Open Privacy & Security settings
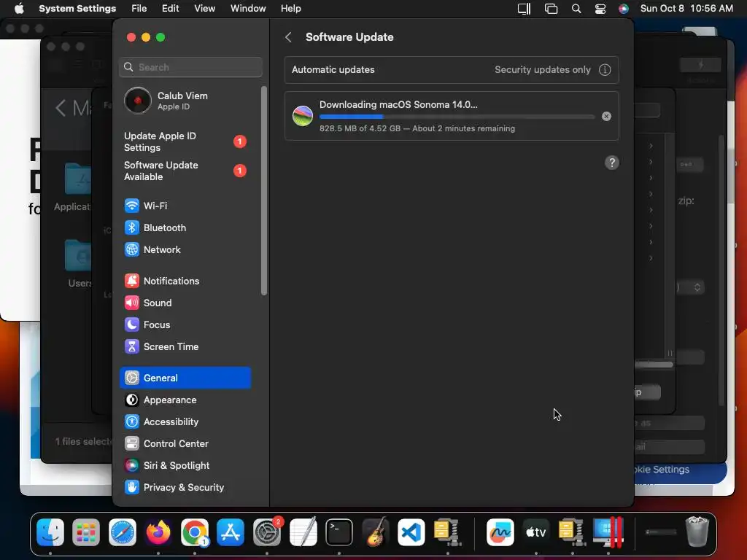The width and height of the screenshot is (747, 560). [x=185, y=488]
